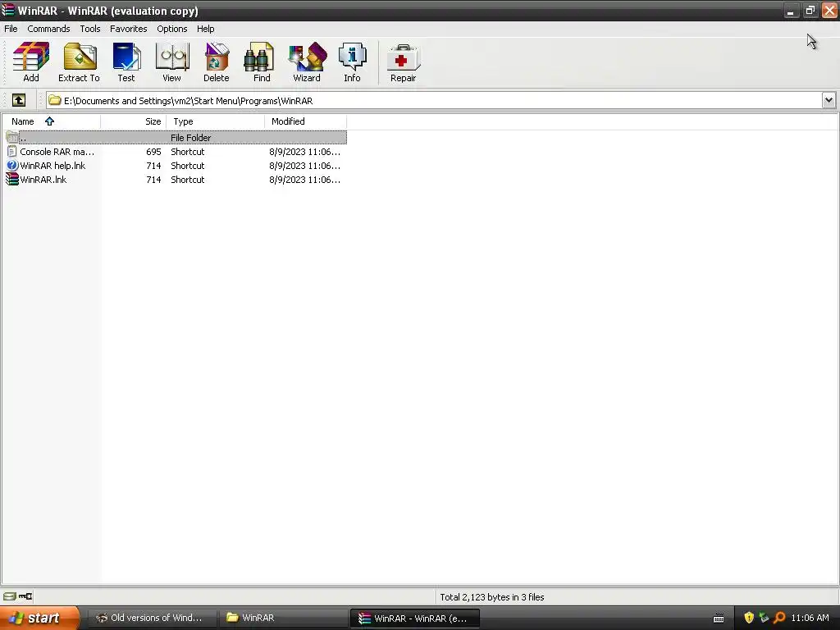Select the WinRAR.lnk file name
840x630 pixels.
point(43,180)
